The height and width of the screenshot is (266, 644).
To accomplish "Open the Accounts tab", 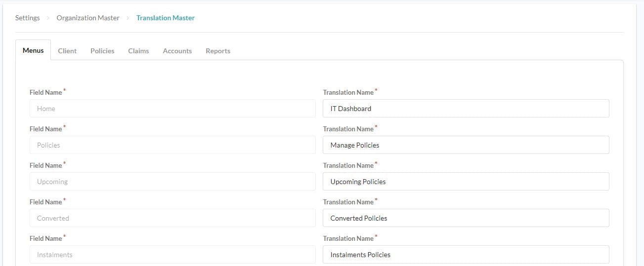I will pyautogui.click(x=177, y=51).
